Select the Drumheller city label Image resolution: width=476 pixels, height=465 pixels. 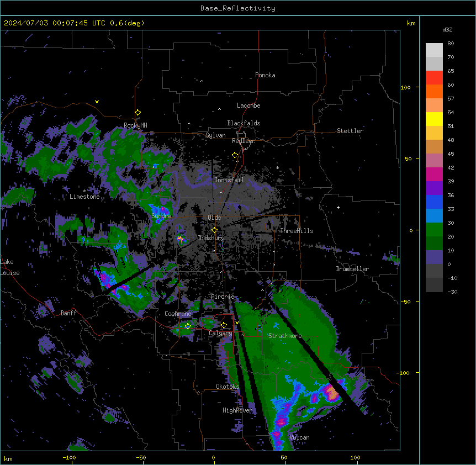pos(352,269)
